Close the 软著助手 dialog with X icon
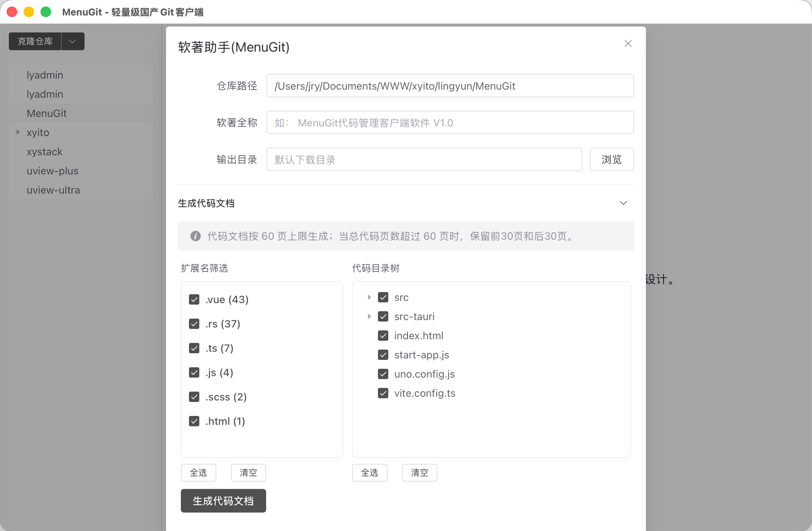The height and width of the screenshot is (531, 812). pyautogui.click(x=628, y=44)
